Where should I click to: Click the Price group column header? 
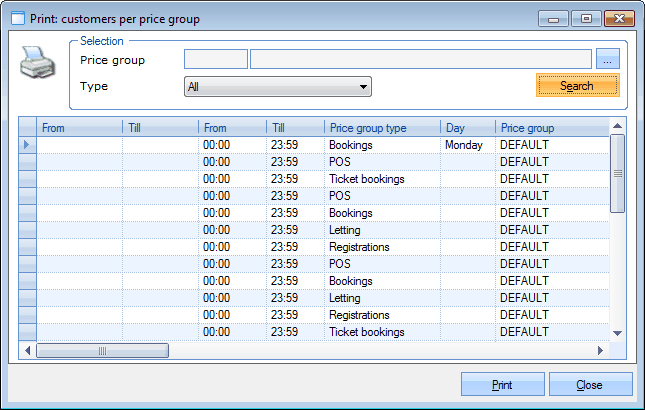point(552,128)
